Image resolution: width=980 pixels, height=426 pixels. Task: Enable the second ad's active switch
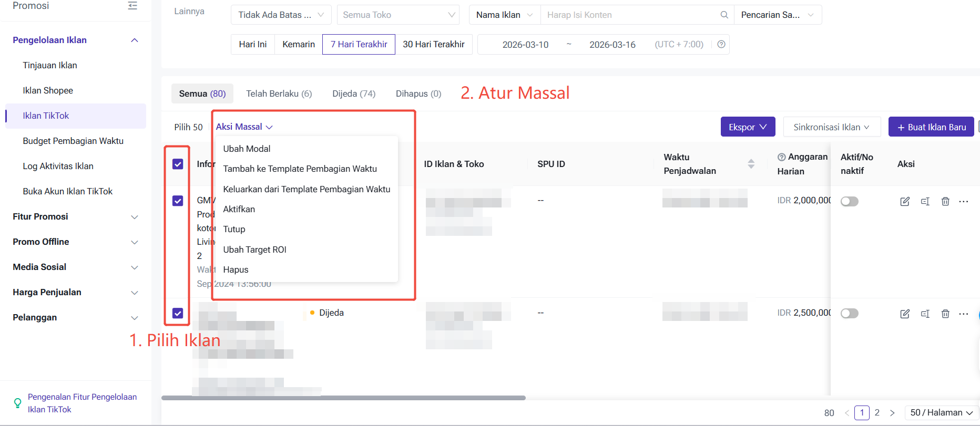[x=849, y=314]
